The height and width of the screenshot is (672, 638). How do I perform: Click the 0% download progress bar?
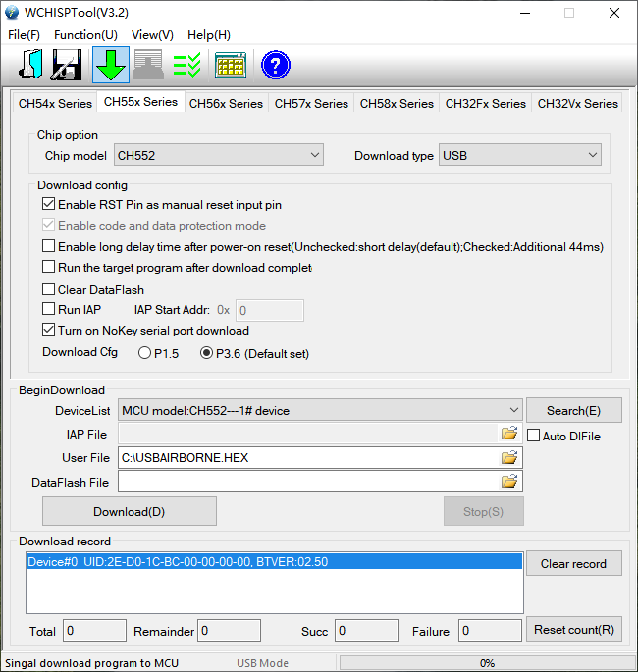pos(487,663)
